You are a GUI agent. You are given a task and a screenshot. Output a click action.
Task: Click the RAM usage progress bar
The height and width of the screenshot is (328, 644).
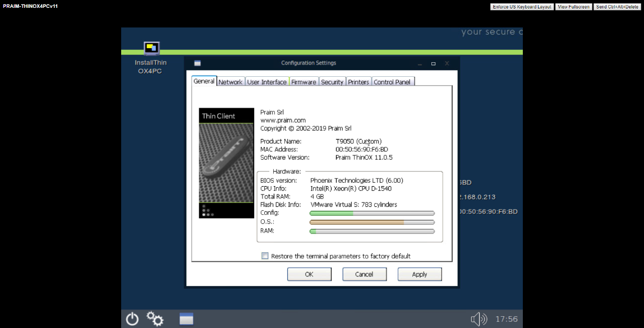[x=372, y=231]
